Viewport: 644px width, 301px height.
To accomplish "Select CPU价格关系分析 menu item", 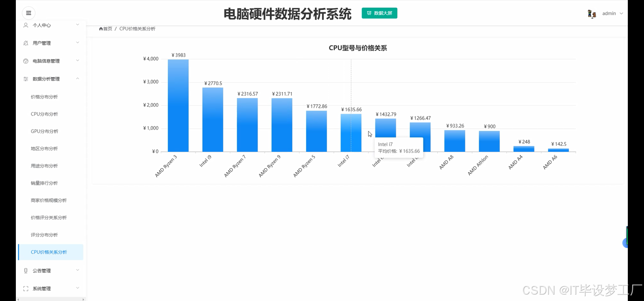I will pos(51,252).
